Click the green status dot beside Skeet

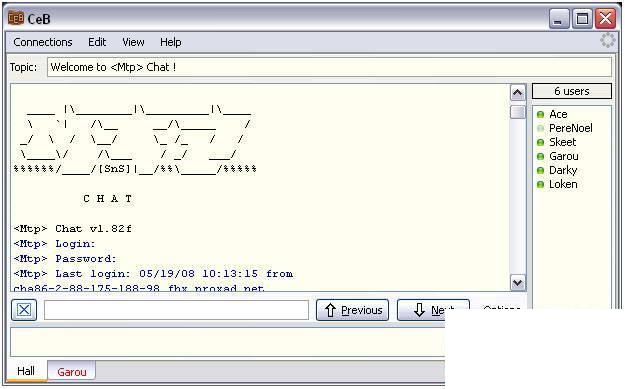[540, 143]
